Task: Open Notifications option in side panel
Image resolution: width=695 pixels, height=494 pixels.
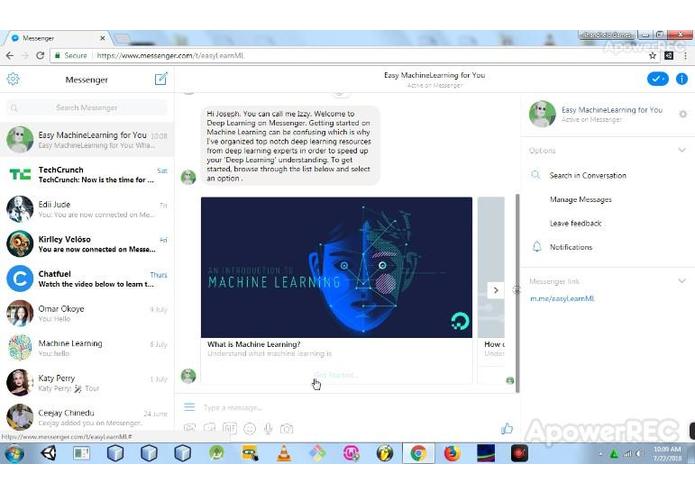Action: tap(571, 247)
